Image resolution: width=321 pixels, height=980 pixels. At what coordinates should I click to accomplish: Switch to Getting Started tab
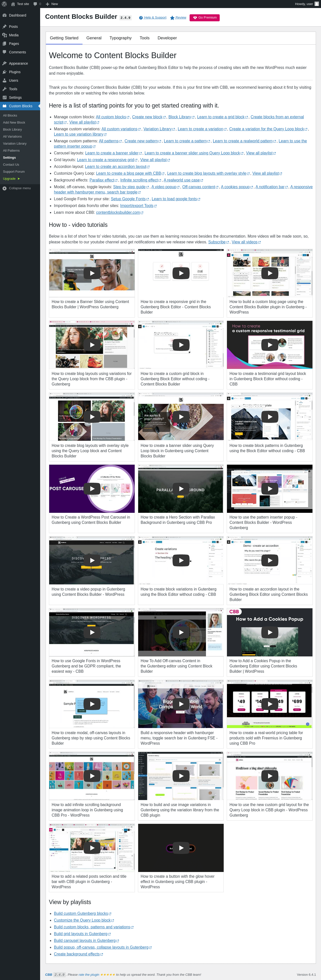tap(64, 38)
